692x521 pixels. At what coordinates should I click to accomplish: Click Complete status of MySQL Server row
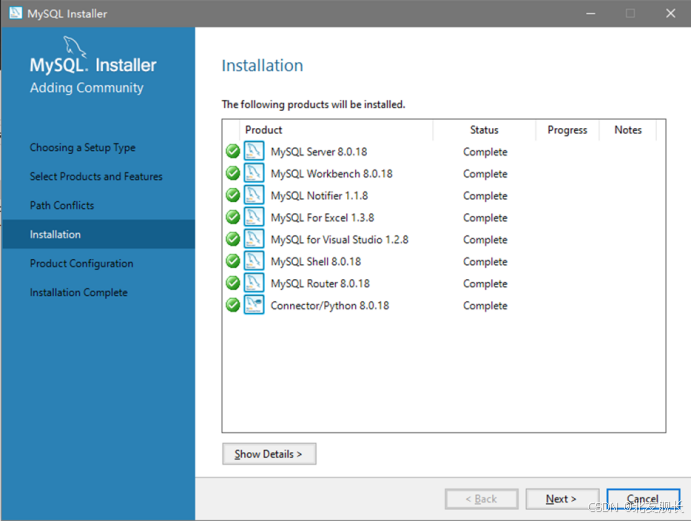pyautogui.click(x=485, y=152)
